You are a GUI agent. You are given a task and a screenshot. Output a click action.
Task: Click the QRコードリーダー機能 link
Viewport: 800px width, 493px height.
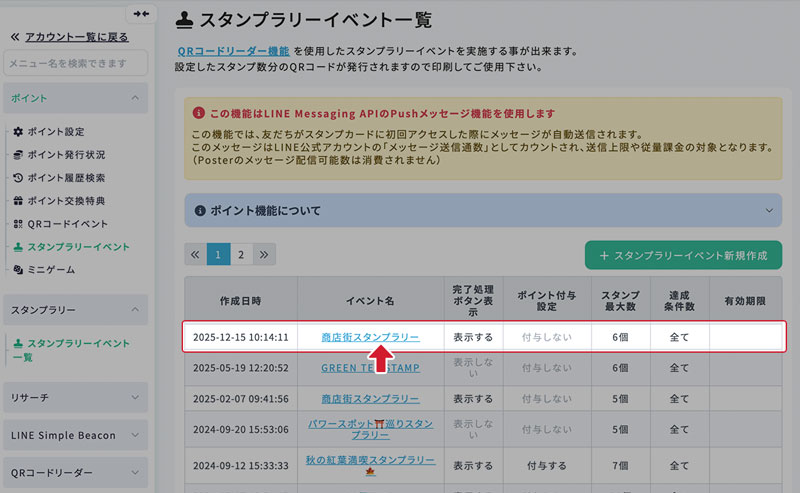coord(233,50)
